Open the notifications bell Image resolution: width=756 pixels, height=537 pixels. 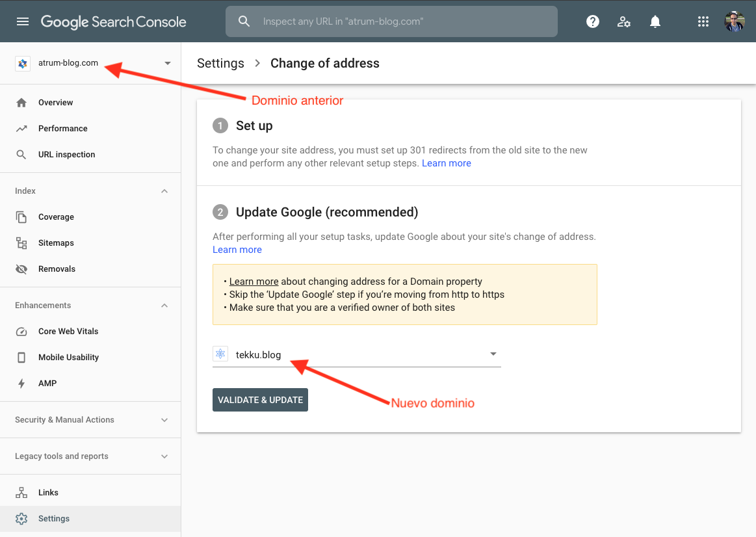655,21
